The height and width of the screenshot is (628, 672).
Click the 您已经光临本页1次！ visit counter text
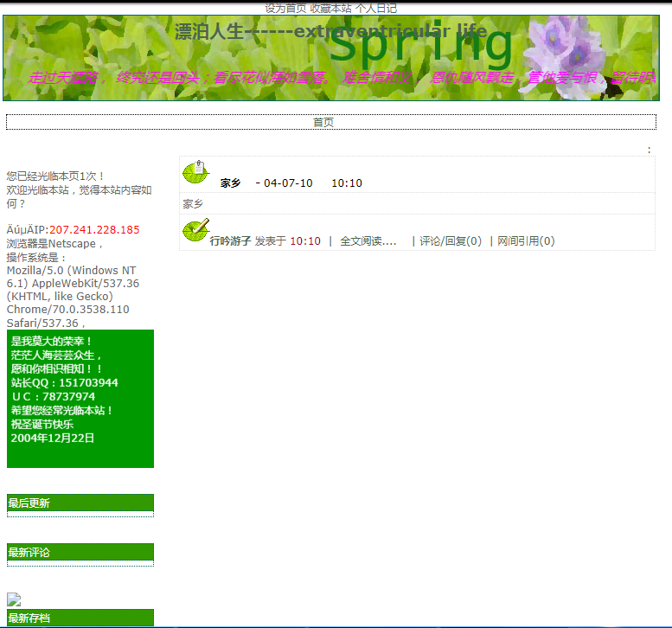(55, 176)
